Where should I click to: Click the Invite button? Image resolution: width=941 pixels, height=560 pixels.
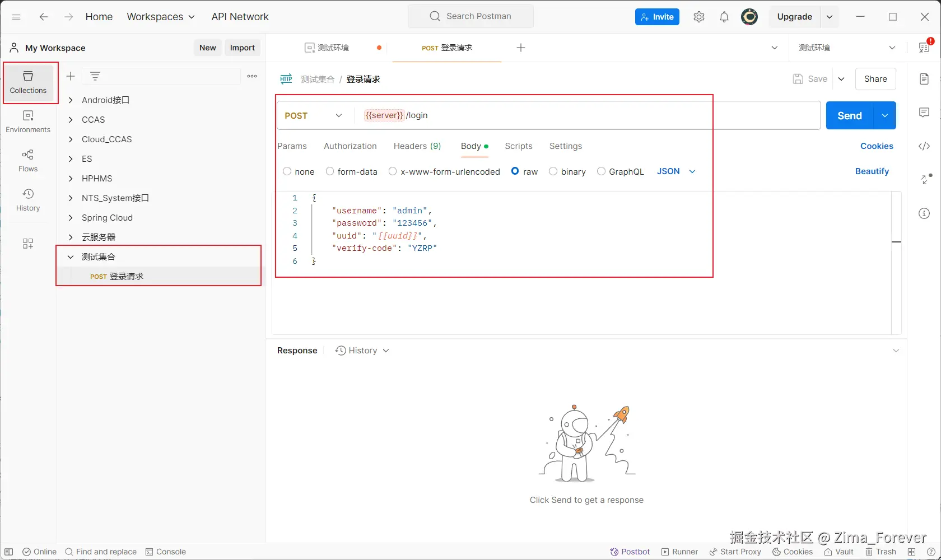(x=657, y=17)
